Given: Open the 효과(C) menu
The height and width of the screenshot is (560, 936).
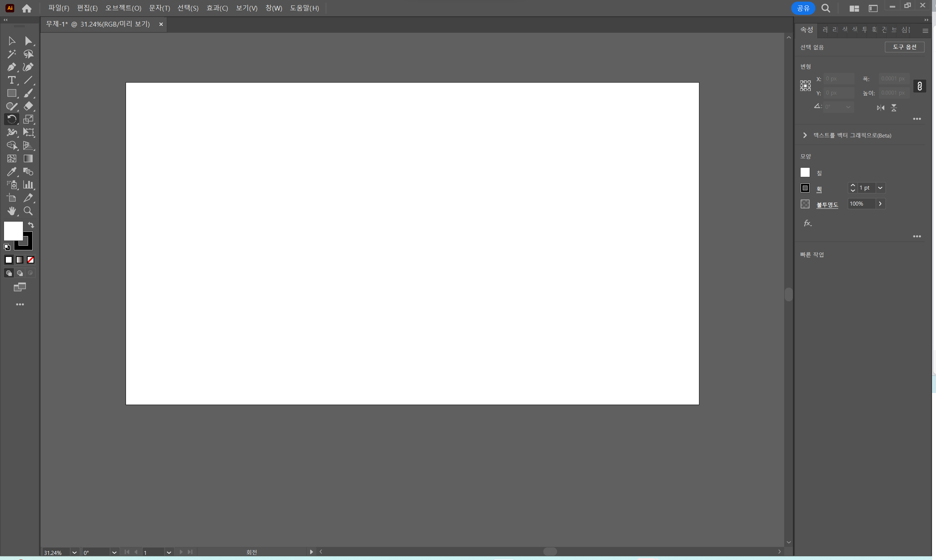Looking at the screenshot, I should click(217, 8).
